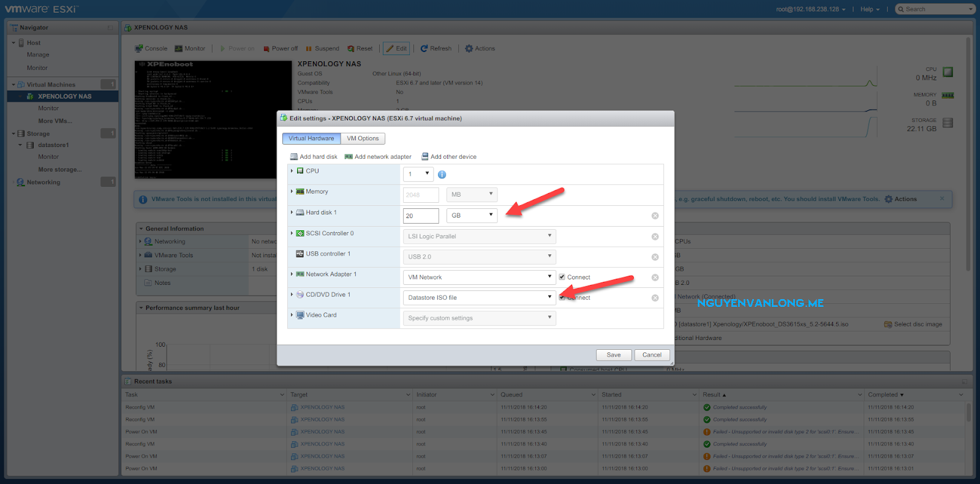The width and height of the screenshot is (980, 484).
Task: Click the Edit pencil button
Action: pos(396,48)
